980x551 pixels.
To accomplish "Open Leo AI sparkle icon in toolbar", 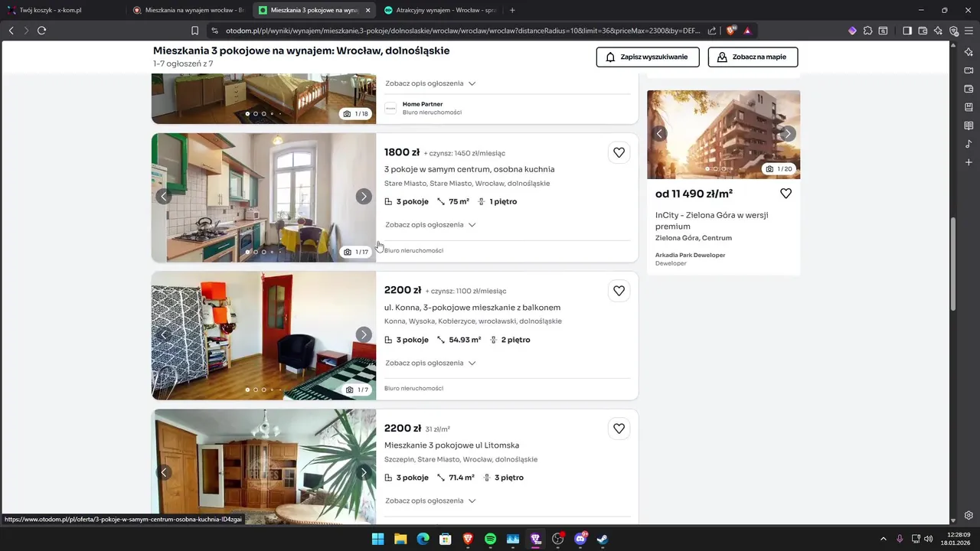I will point(939,31).
